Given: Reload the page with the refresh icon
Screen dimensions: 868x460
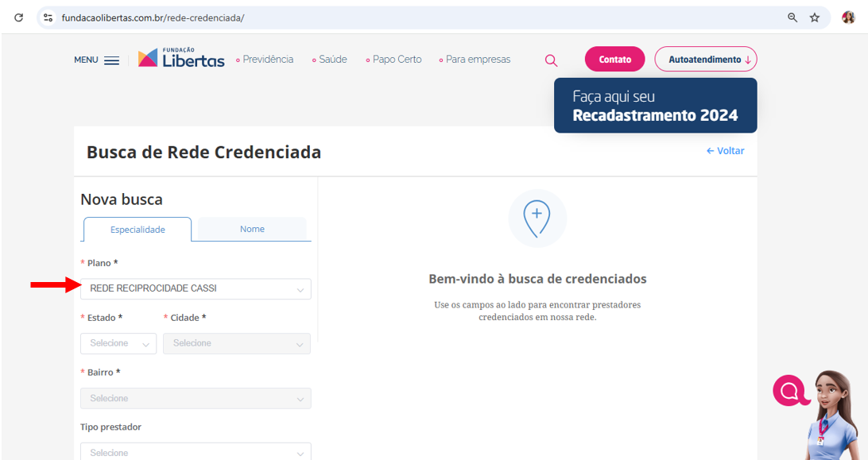Looking at the screenshot, I should pyautogui.click(x=19, y=17).
